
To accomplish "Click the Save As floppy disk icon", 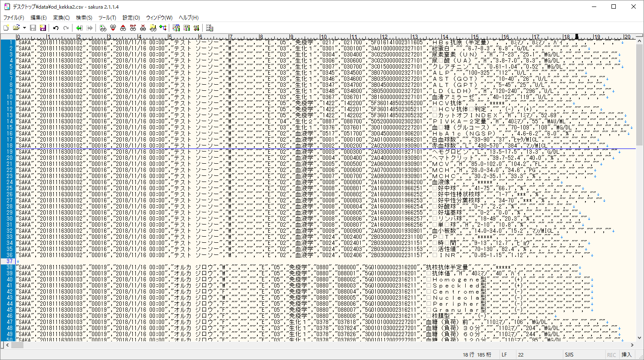I will point(43,28).
